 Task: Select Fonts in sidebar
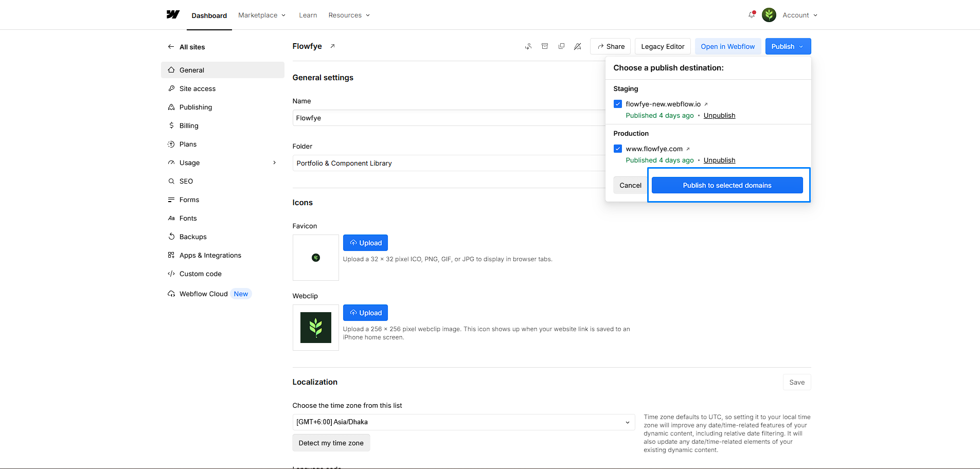[223, 218]
